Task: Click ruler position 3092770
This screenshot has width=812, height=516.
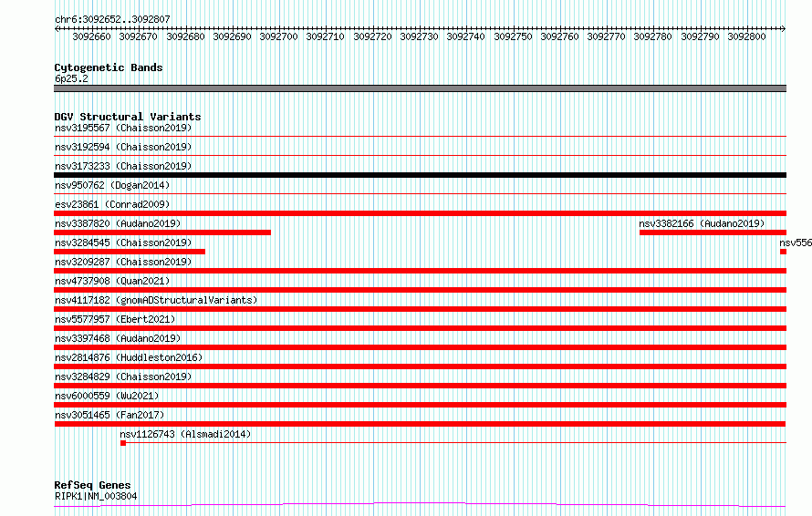Action: 606,36
